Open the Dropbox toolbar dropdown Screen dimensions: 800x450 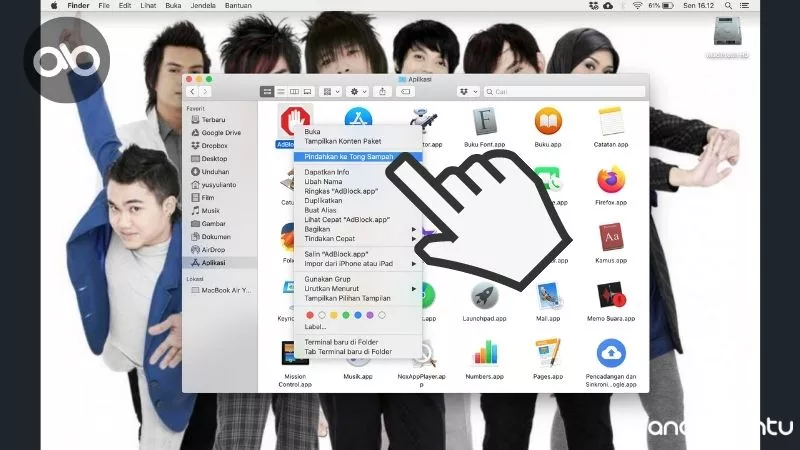click(468, 92)
